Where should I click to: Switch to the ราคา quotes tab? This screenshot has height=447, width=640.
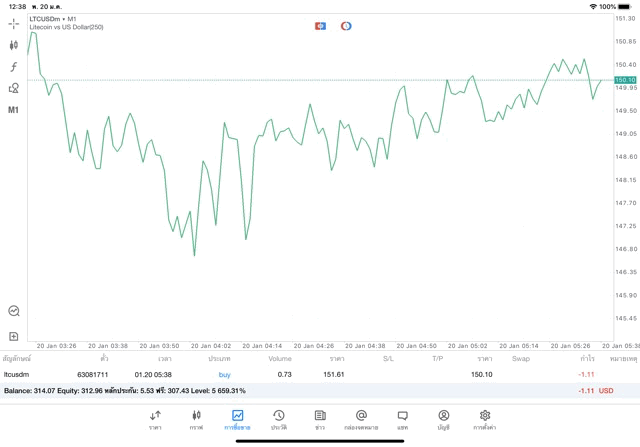pyautogui.click(x=155, y=419)
